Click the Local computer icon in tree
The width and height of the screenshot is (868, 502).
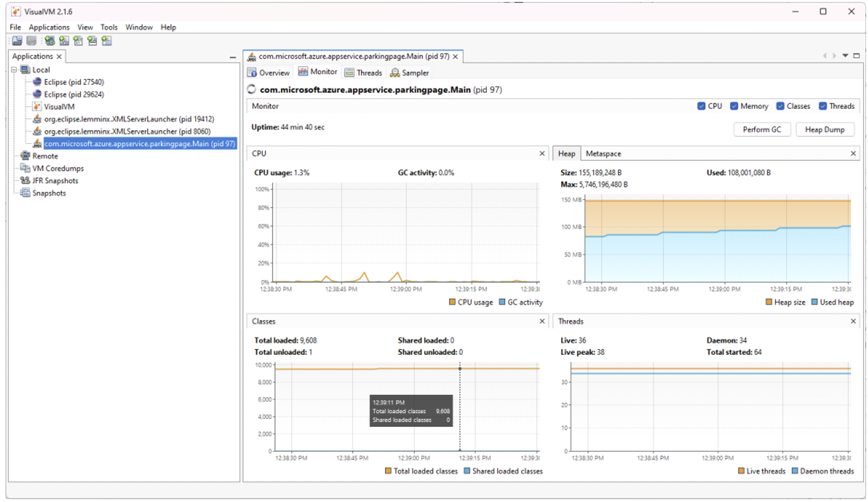(25, 70)
